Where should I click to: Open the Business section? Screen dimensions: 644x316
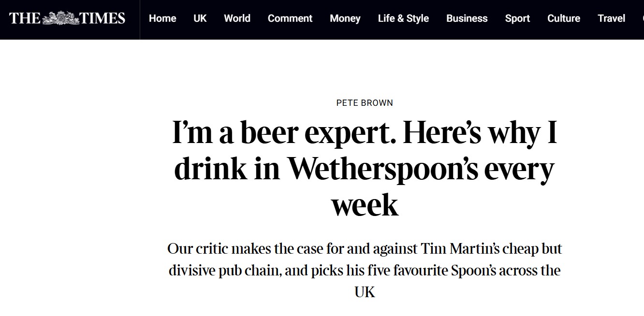467,18
